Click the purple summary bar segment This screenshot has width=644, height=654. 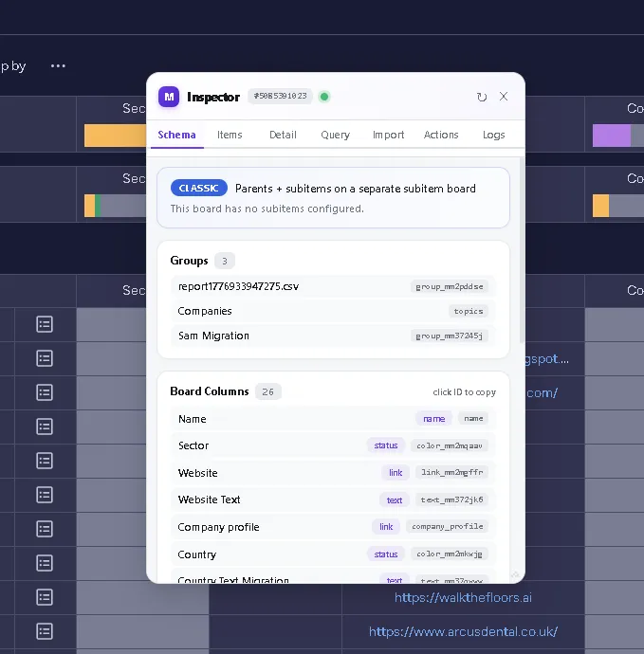pyautogui.click(x=612, y=136)
